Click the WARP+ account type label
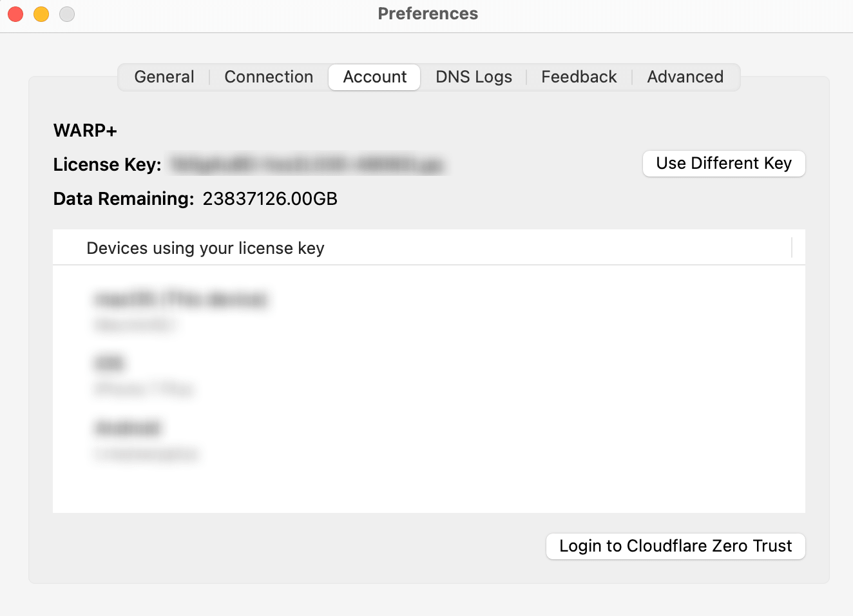 85,131
